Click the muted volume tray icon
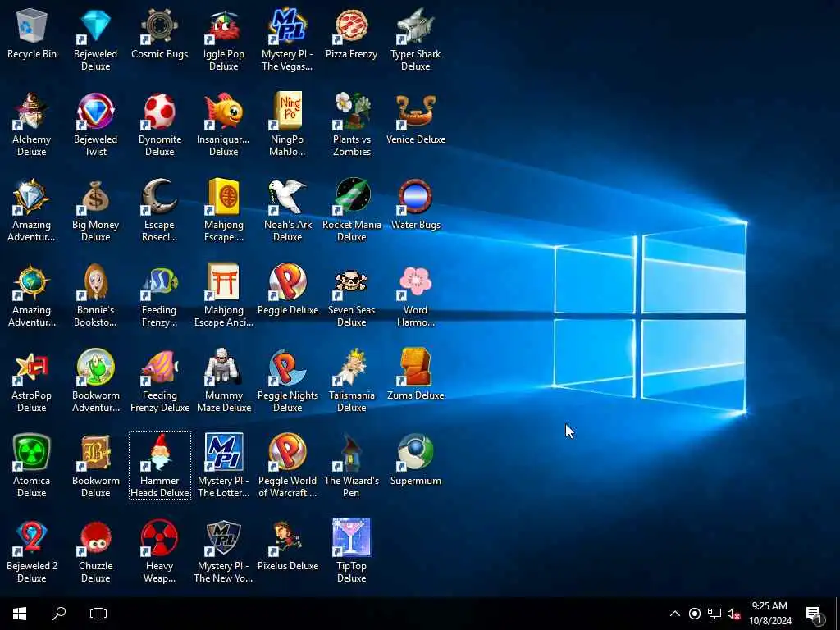This screenshot has height=630, width=840. pos(734,614)
